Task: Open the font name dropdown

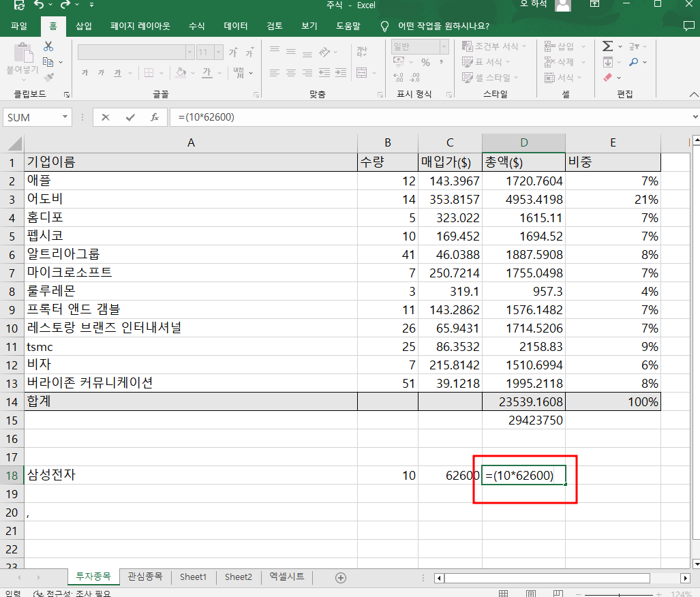Action: click(x=189, y=52)
